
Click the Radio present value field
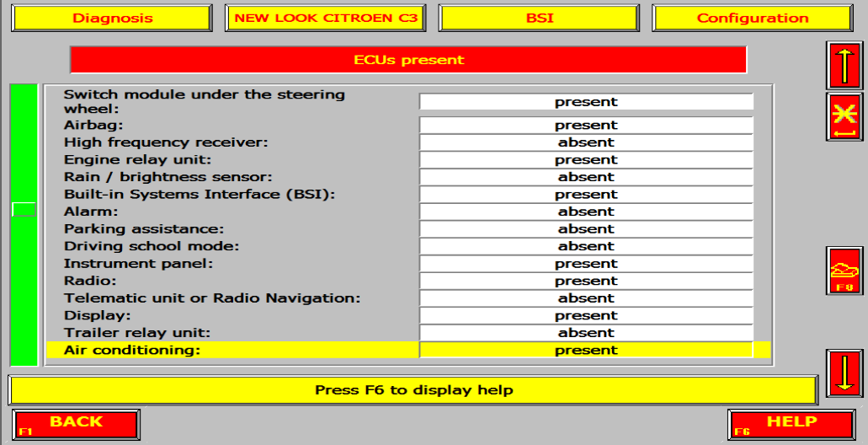[586, 281]
